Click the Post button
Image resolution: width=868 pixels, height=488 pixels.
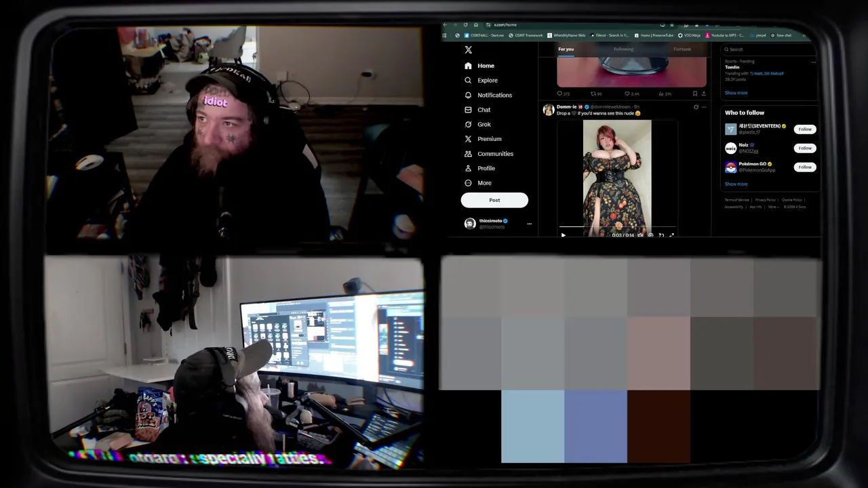tap(494, 200)
